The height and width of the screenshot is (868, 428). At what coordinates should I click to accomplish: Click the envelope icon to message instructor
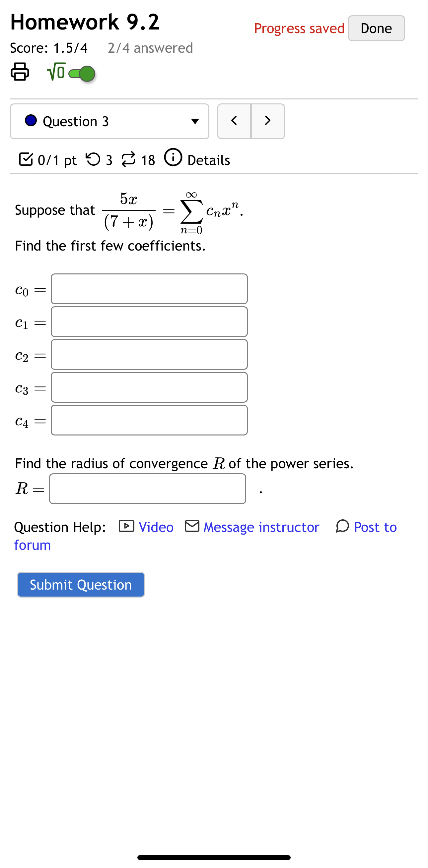tap(192, 526)
